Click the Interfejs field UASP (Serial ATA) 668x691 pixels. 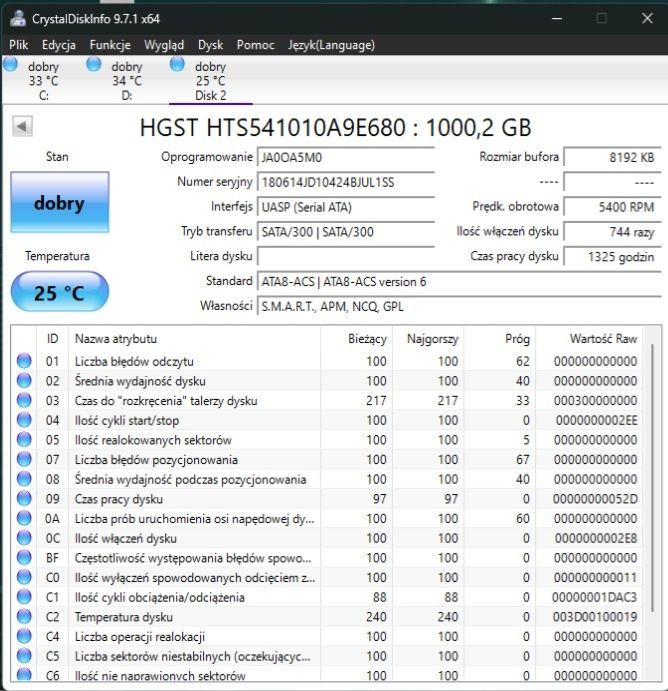[x=346, y=207]
